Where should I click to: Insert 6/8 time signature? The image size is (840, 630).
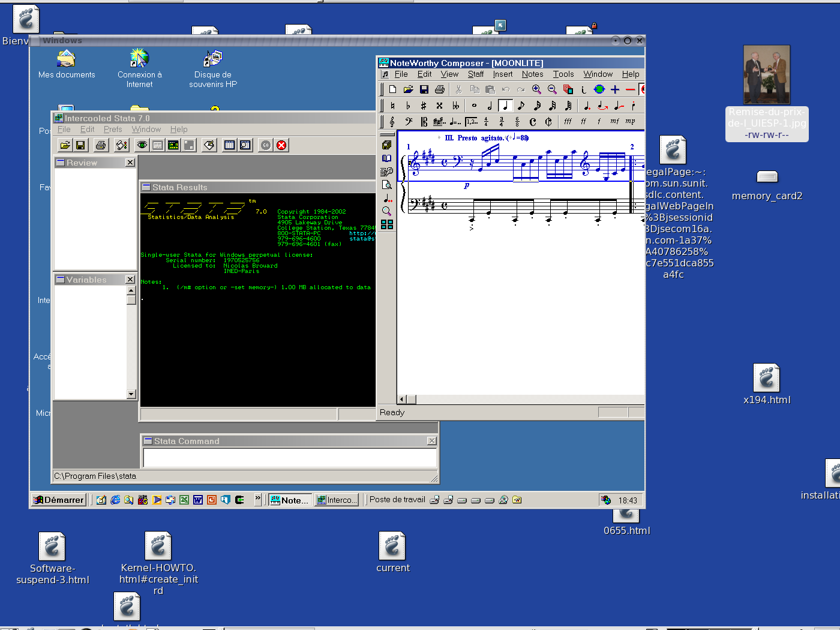517,122
